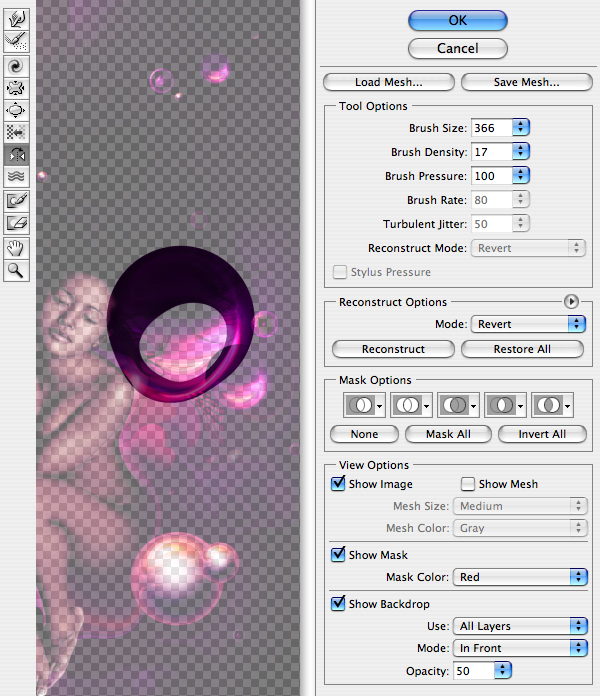Open the Brush Density dropdown arrow
This screenshot has width=600, height=696.
click(521, 151)
